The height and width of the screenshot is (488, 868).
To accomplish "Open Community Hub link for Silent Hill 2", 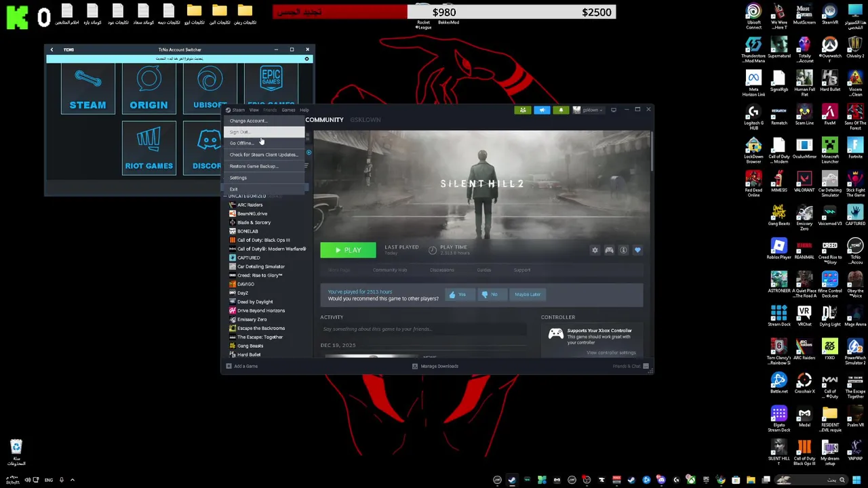I will point(390,270).
